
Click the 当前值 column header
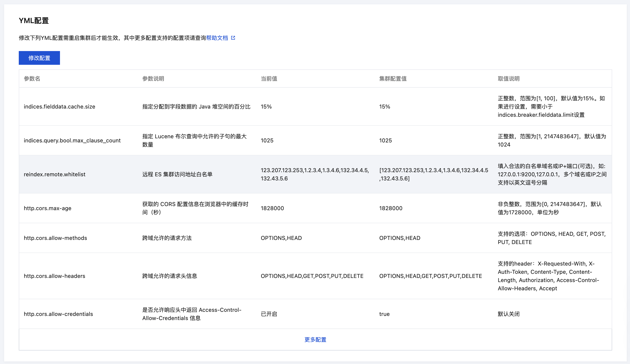(x=269, y=79)
